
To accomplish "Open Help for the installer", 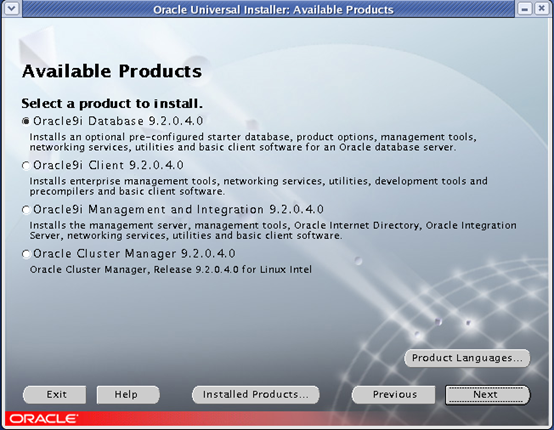I will tap(128, 394).
